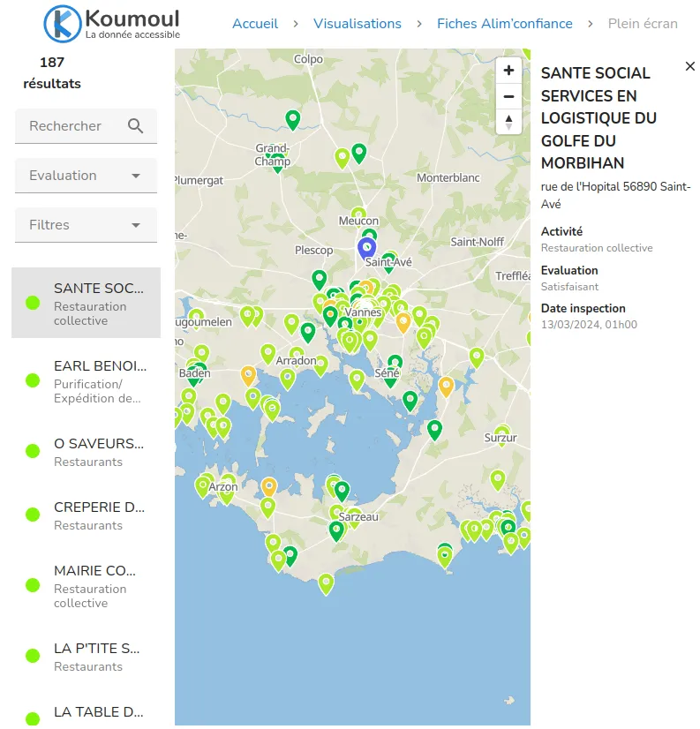The image size is (700, 729).
Task: Zoom out on the map
Action: 508,97
